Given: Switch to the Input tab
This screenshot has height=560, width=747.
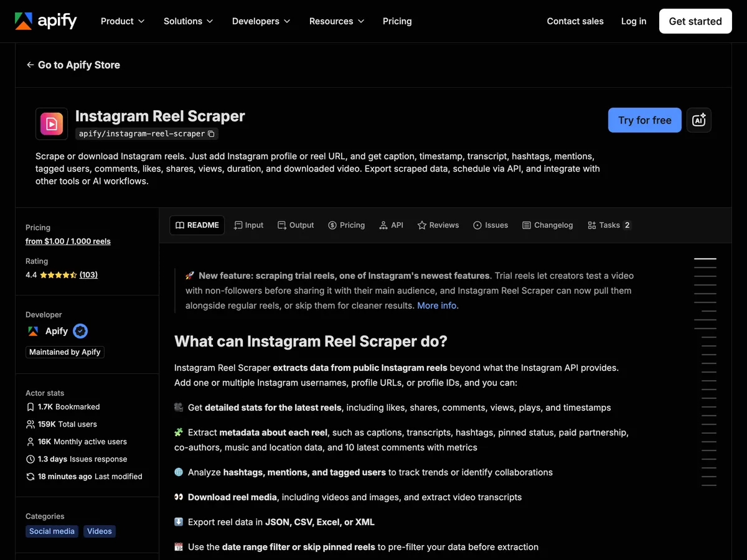Looking at the screenshot, I should pyautogui.click(x=248, y=225).
